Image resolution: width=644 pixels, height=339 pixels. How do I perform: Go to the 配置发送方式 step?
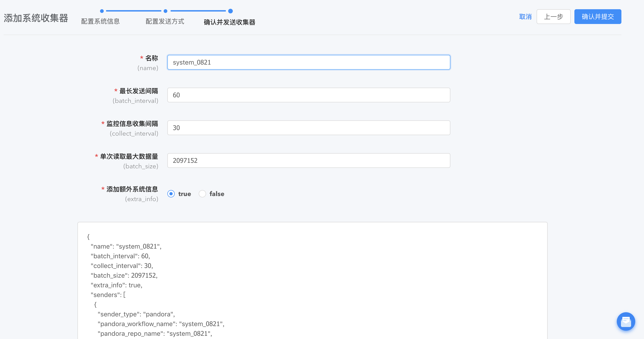165,21
